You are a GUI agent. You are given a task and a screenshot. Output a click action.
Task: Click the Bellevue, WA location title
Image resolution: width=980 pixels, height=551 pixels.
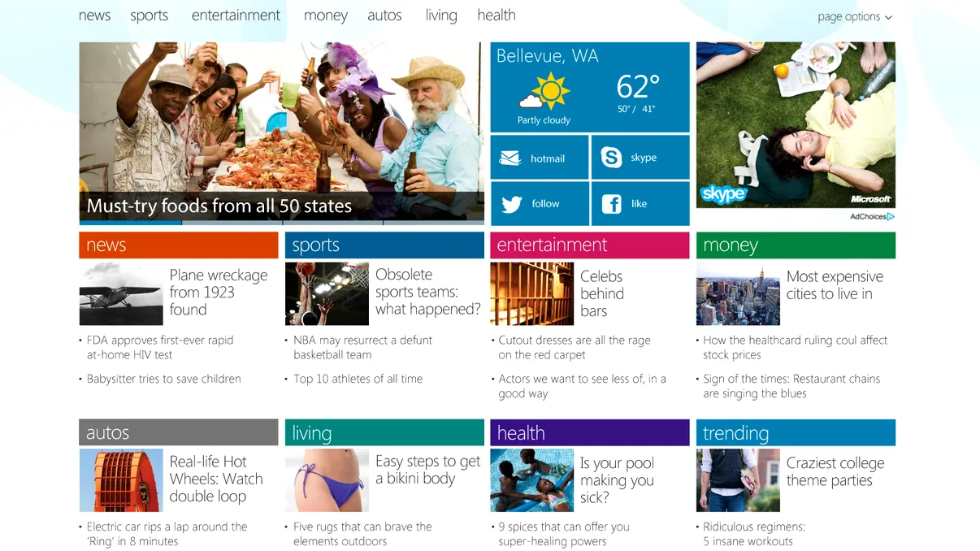(547, 56)
